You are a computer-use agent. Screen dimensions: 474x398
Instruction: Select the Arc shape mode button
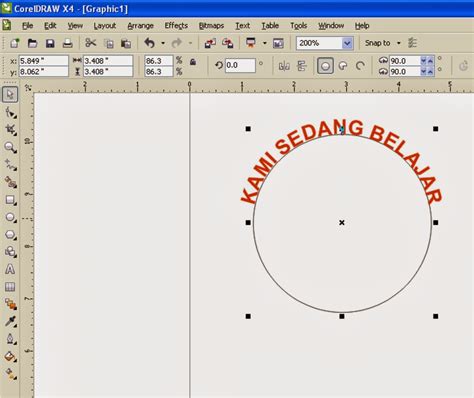tap(360, 66)
